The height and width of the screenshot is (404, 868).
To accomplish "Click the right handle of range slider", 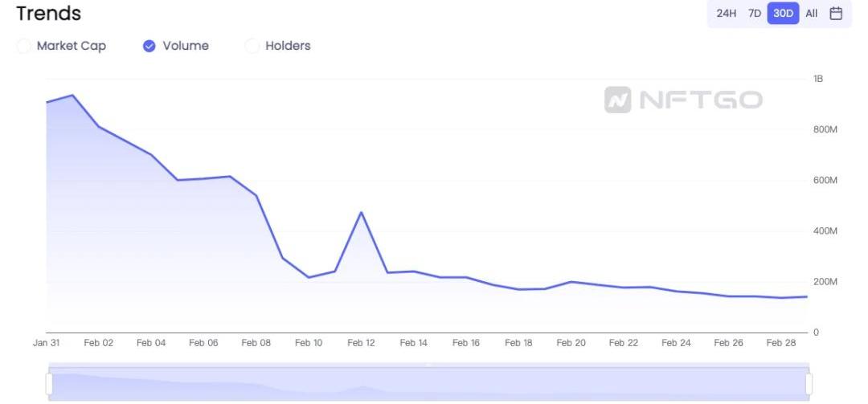I will pos(809,384).
